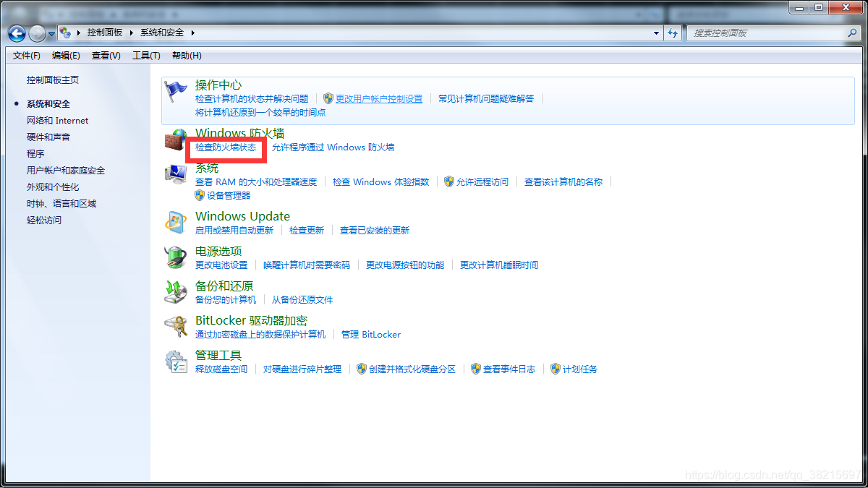Open 设备管理器 link
868x488 pixels.
click(229, 196)
